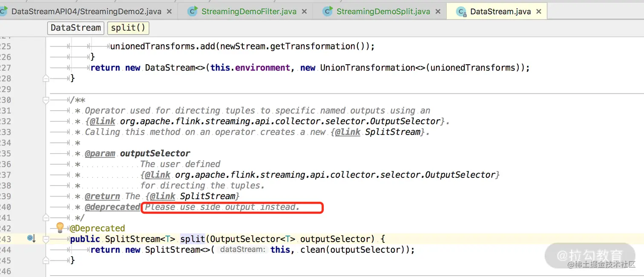Click the bold outputSelector parameter name in Javadoc
Viewport: 644px width, 277px height.
[155, 153]
